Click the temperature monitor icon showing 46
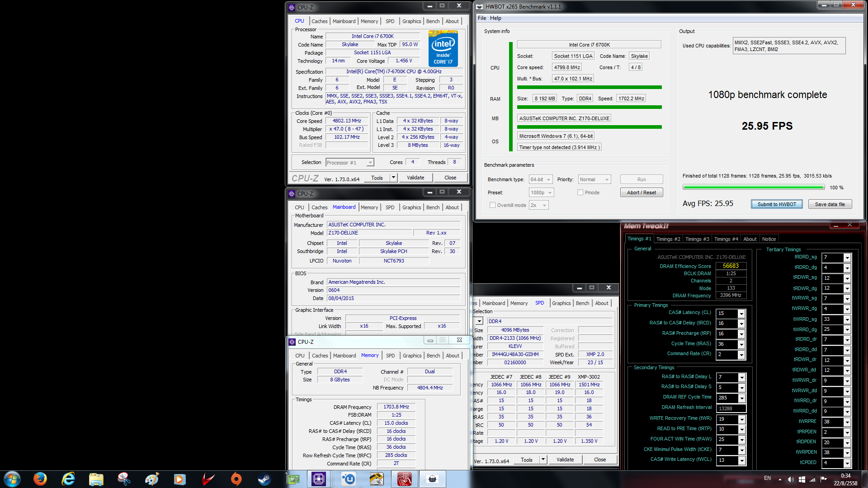The width and height of the screenshot is (868, 488). pyautogui.click(x=376, y=479)
